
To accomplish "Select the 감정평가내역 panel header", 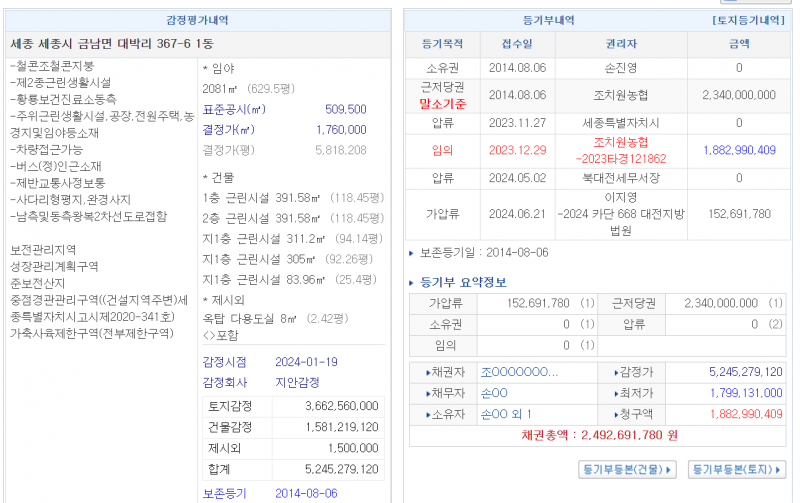I will [x=200, y=20].
